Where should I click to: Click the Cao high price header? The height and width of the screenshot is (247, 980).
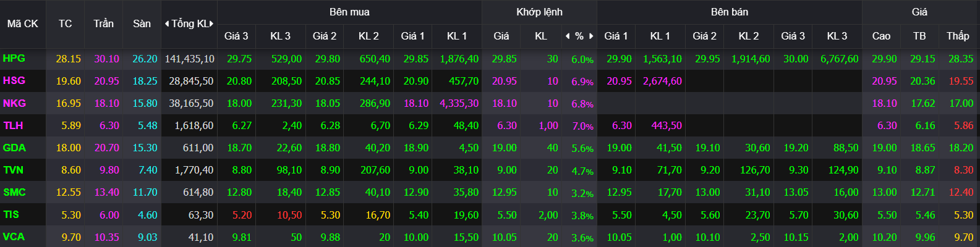click(x=881, y=36)
